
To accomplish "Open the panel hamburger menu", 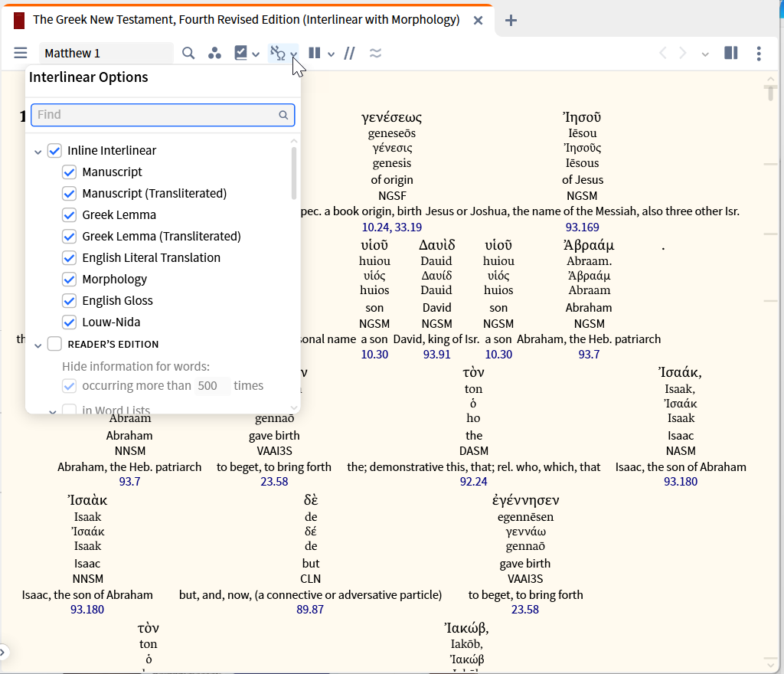I will point(21,53).
